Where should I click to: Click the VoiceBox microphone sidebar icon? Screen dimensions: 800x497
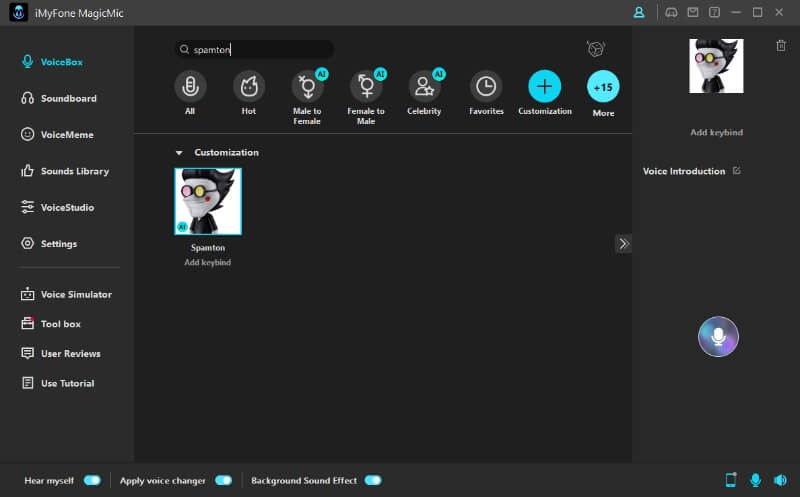(x=28, y=62)
